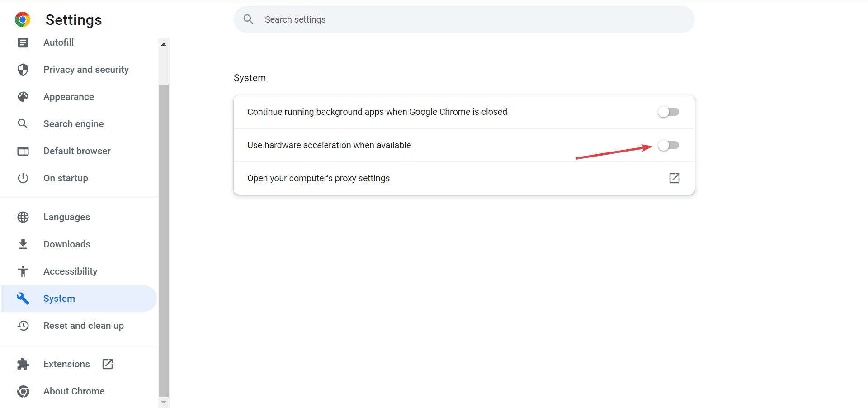
Task: Click the Autofill sidebar icon
Action: pos(23,43)
